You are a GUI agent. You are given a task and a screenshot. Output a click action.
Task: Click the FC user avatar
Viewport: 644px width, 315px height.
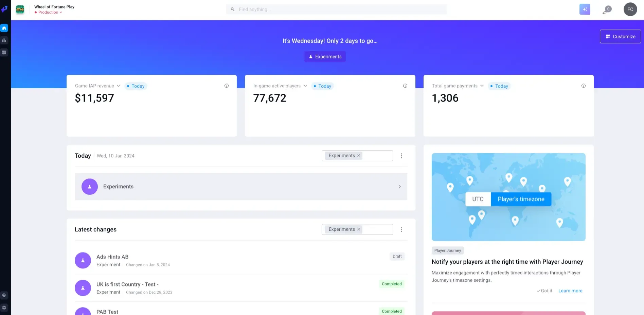click(630, 10)
